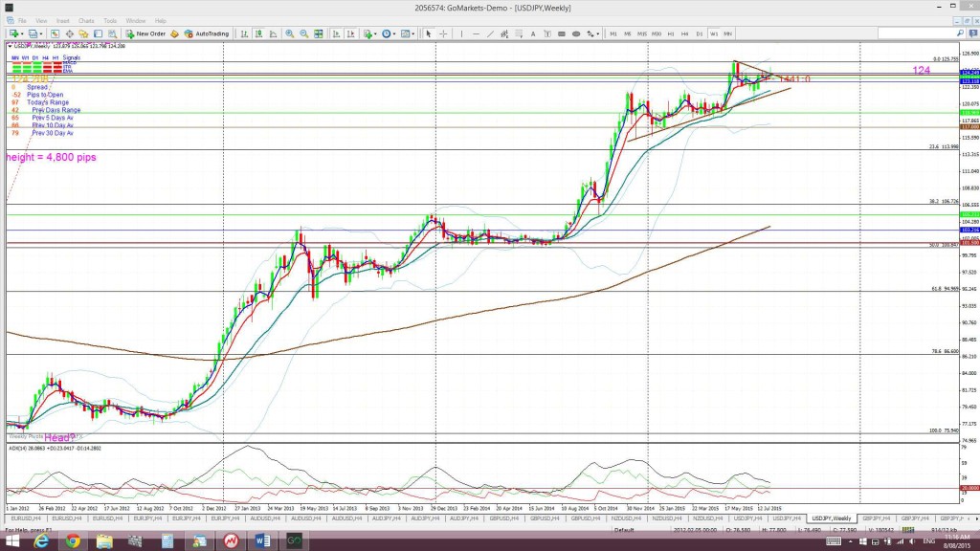
Task: Click the search input field in toolbar
Action: [x=916, y=33]
